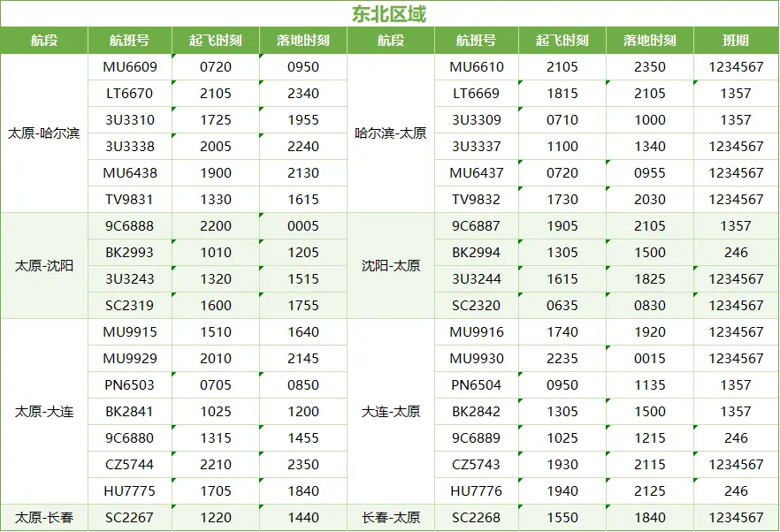
Task: Click flight number SC2319
Action: [x=130, y=306]
